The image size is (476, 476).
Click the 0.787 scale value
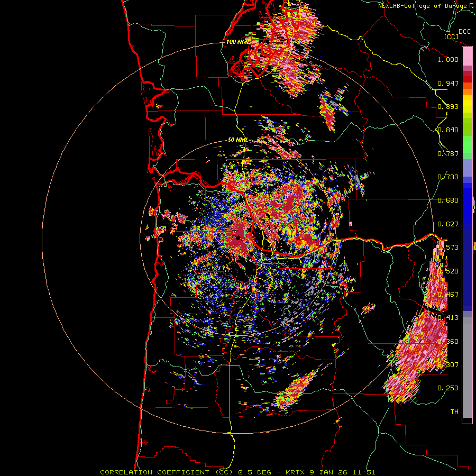(448, 153)
